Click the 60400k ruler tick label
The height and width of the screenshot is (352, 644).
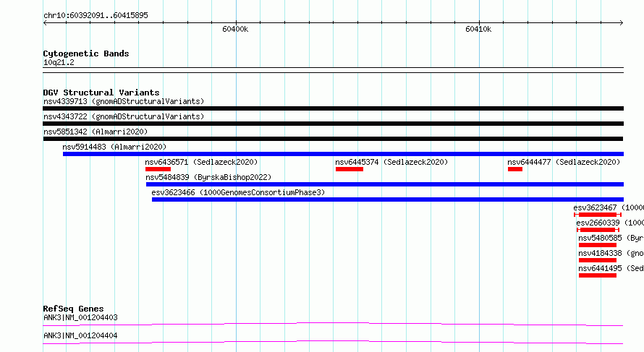pos(235,29)
